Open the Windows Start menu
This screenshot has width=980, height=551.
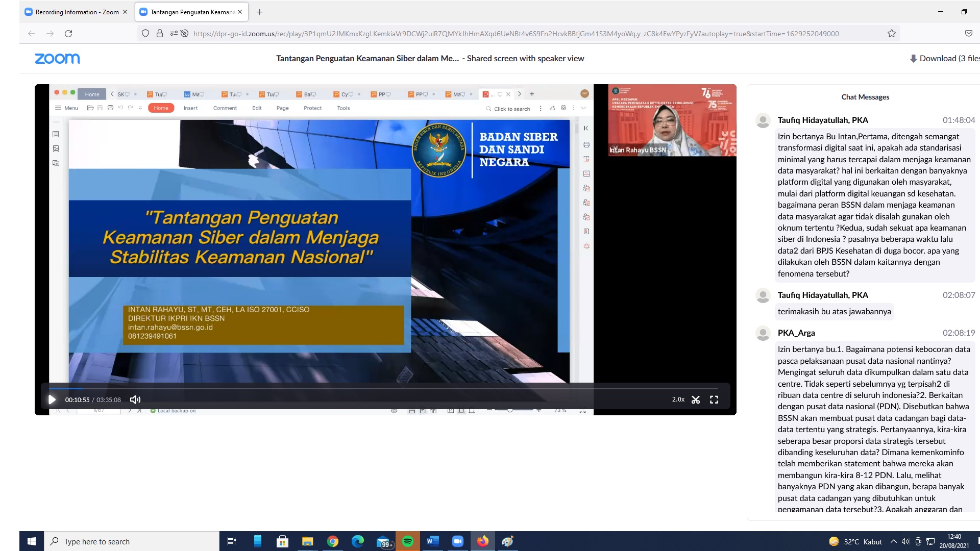pos(32,541)
